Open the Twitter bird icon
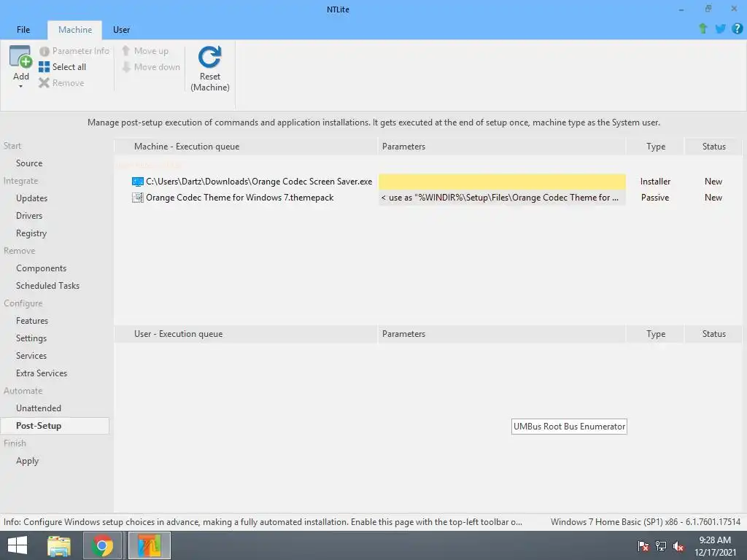Viewport: 747px width, 560px height. (720, 28)
